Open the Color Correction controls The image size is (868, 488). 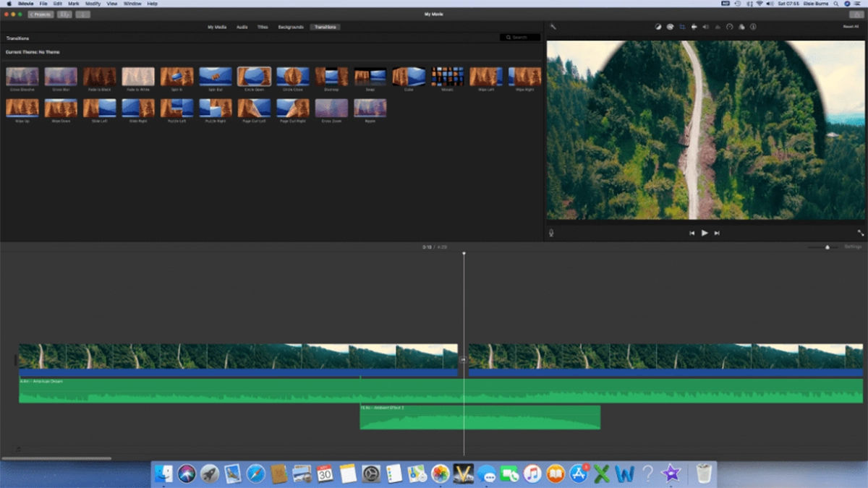pyautogui.click(x=669, y=27)
